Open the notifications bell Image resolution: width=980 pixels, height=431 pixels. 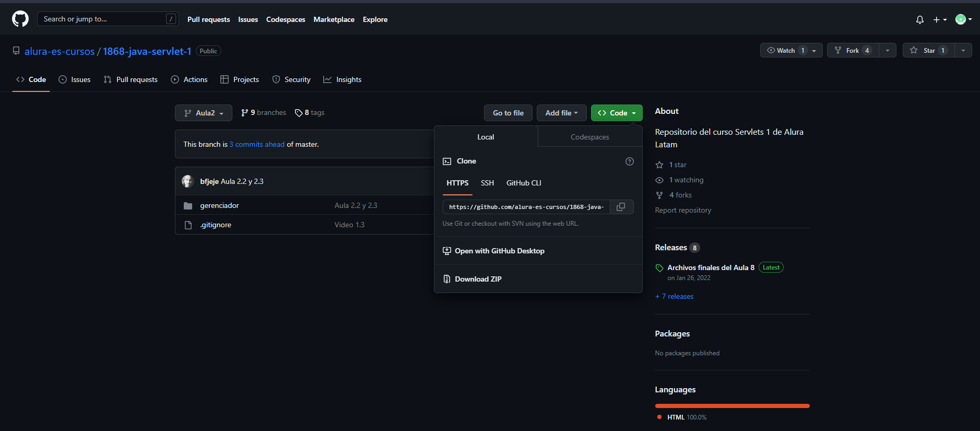click(919, 19)
